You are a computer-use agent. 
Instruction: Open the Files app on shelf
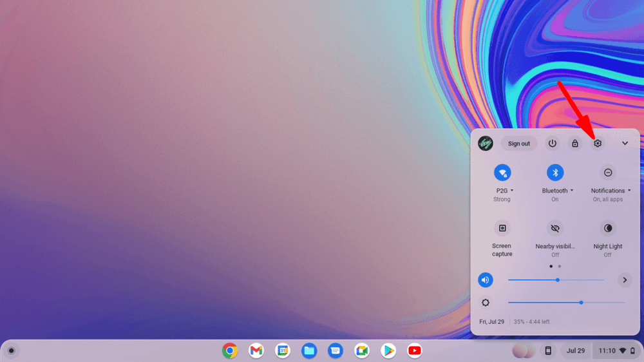309,350
